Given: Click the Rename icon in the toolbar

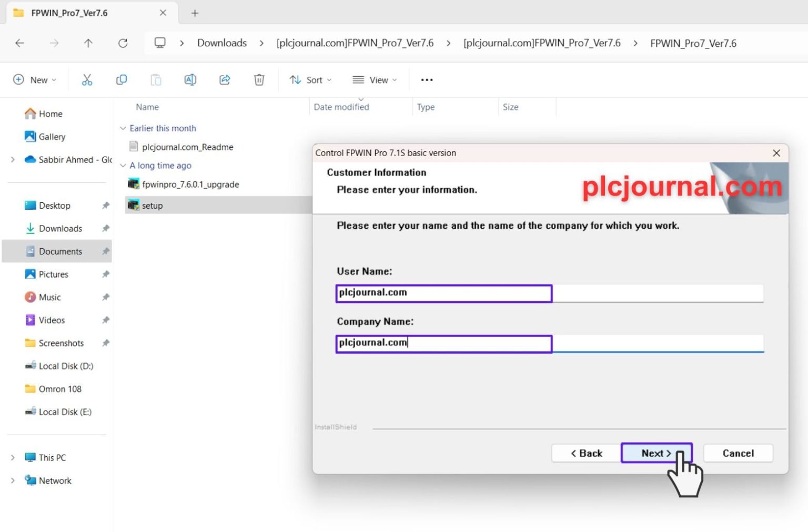Looking at the screenshot, I should [x=190, y=79].
